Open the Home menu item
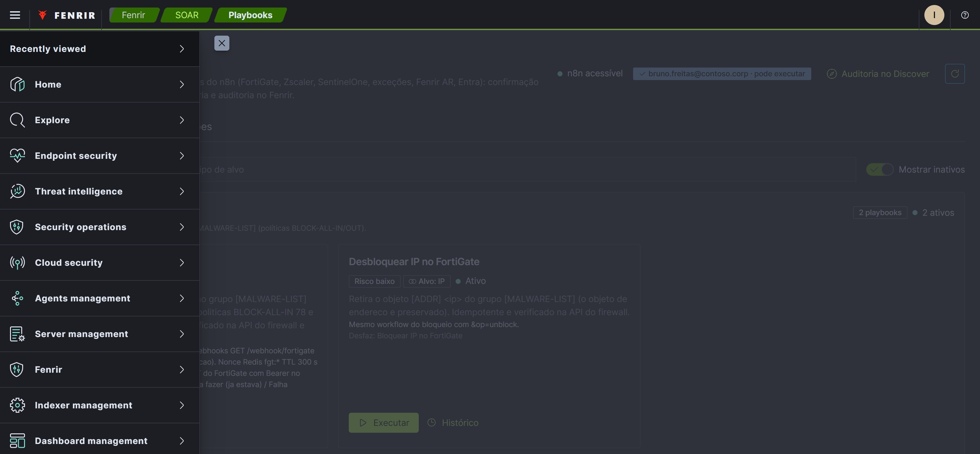 point(100,84)
